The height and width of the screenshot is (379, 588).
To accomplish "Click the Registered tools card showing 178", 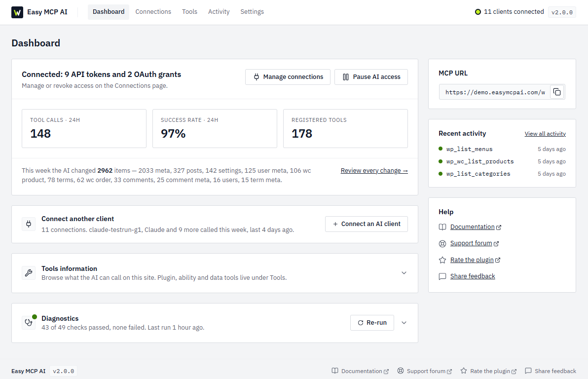I will tap(345, 129).
